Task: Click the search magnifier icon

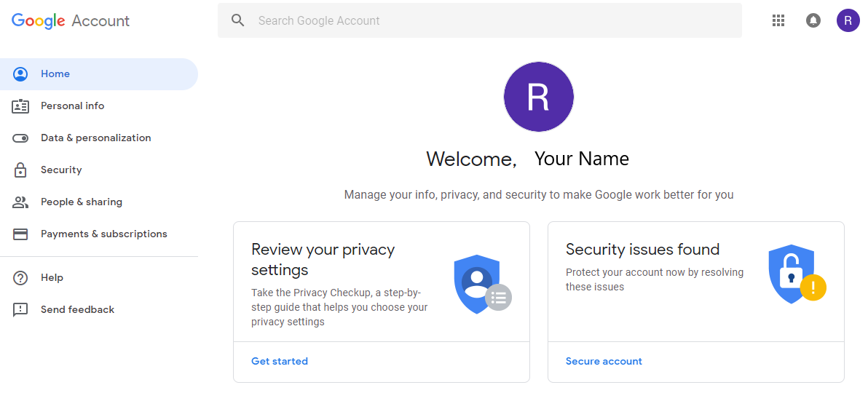Action: (x=238, y=20)
